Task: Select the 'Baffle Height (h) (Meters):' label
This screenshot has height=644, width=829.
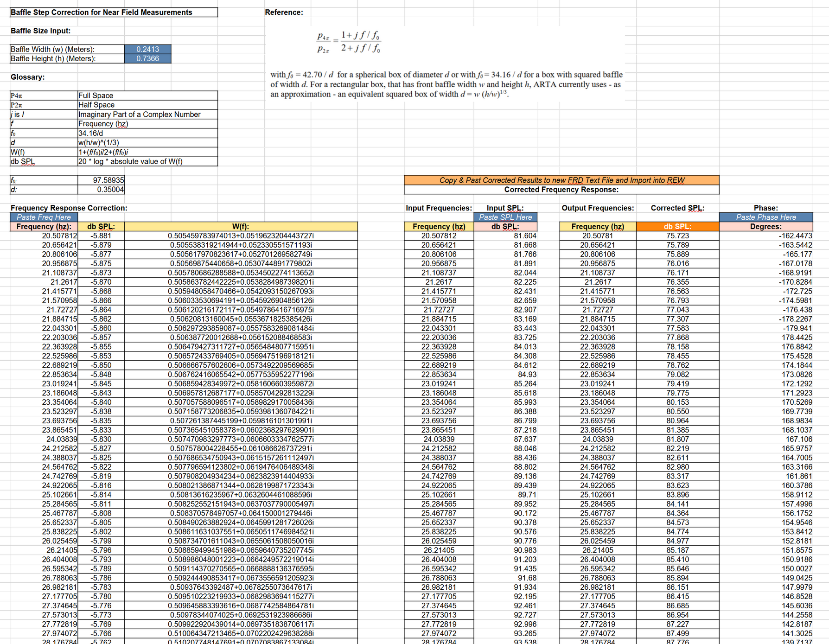Action: [67, 58]
